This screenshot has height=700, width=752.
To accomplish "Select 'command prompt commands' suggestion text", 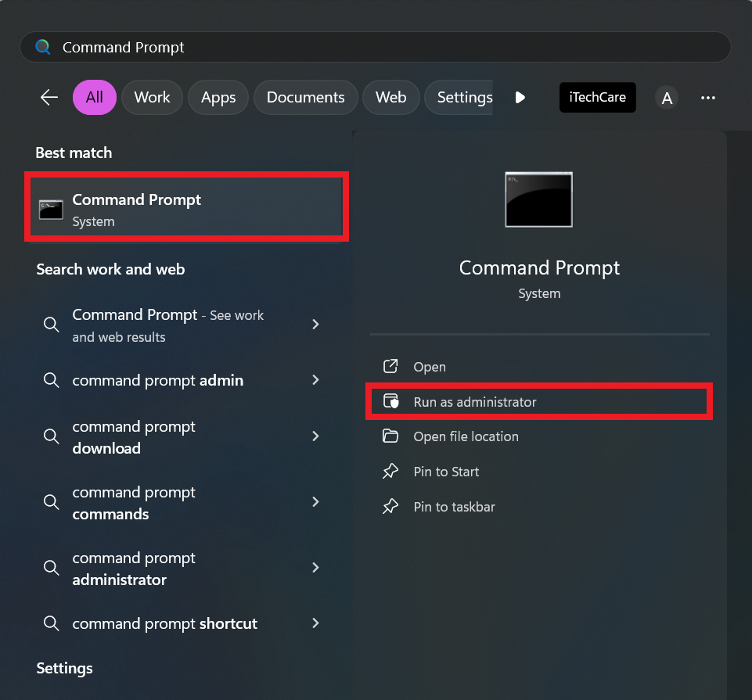I will click(134, 503).
